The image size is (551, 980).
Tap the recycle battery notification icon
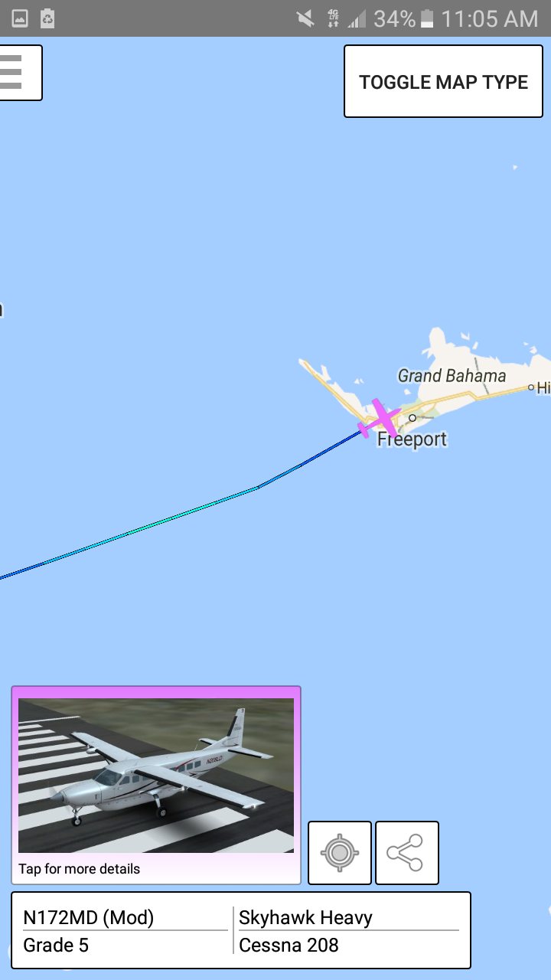47,18
